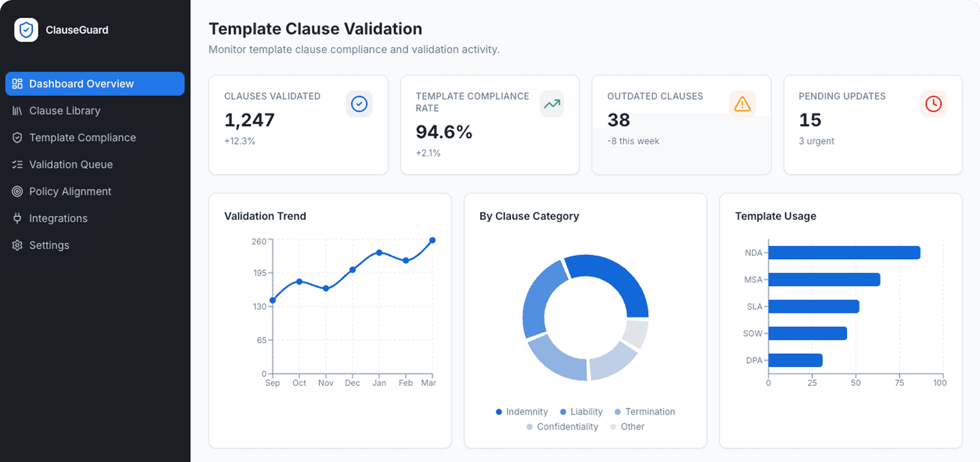
Task: Click the NDA bar in Template Usage chart
Action: [843, 253]
